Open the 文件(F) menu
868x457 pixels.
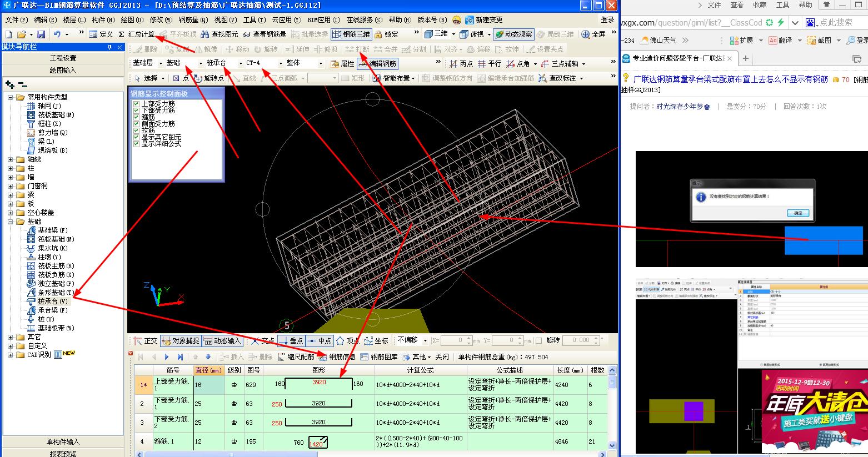[x=16, y=19]
